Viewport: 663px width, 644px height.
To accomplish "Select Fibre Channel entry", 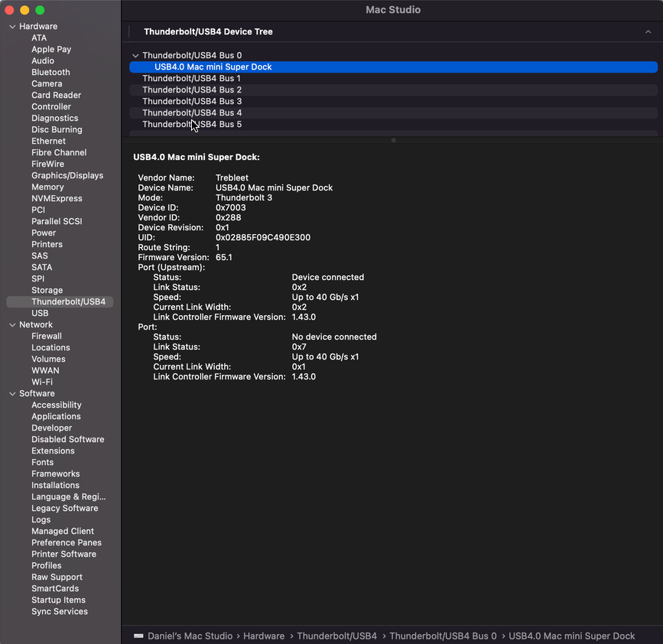I will 59,152.
